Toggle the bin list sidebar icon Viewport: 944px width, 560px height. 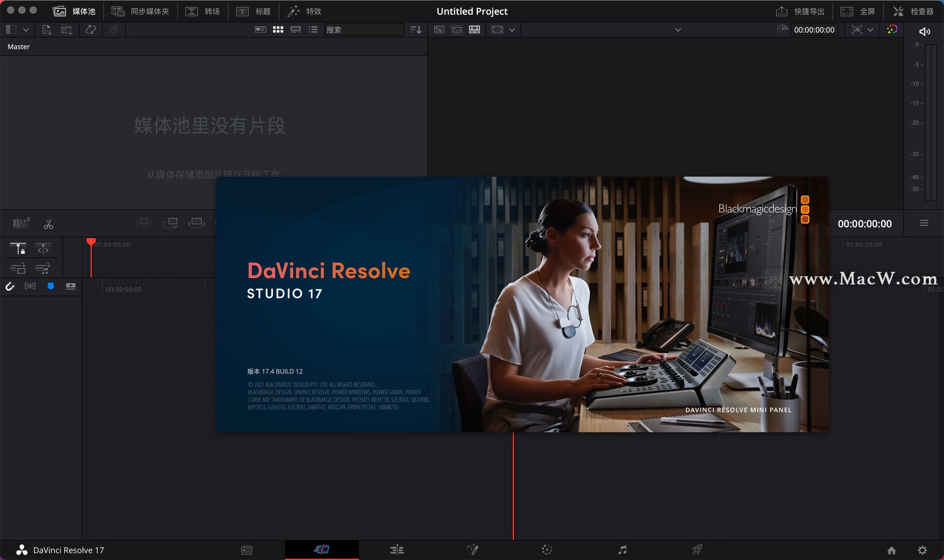coord(11,29)
